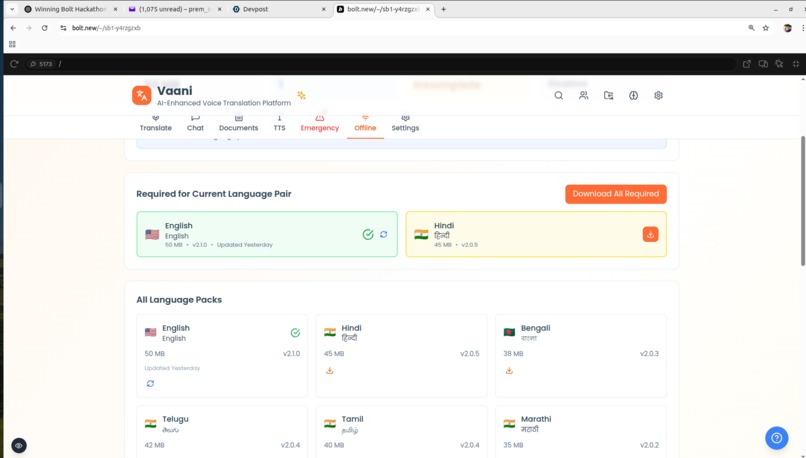806x458 pixels.
Task: Close the Devpost browser tab
Action: pos(323,9)
